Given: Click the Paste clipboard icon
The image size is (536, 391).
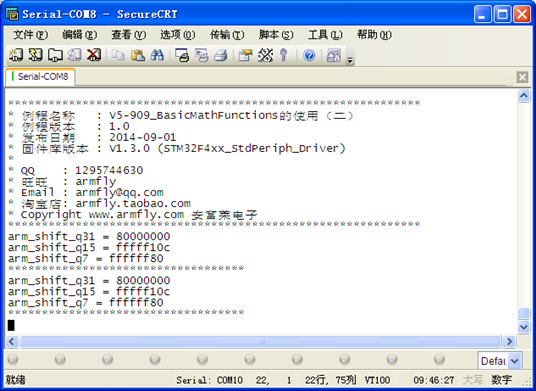Looking at the screenshot, I should click(x=138, y=55).
